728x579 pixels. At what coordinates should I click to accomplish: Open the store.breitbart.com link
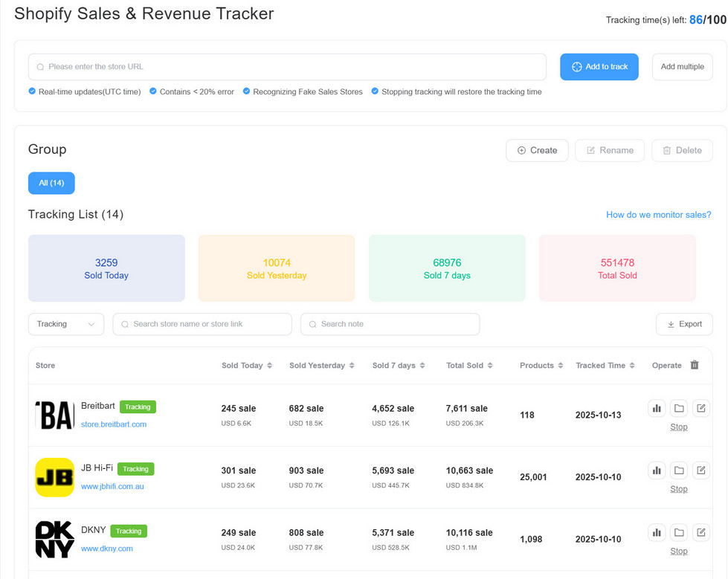click(x=114, y=424)
